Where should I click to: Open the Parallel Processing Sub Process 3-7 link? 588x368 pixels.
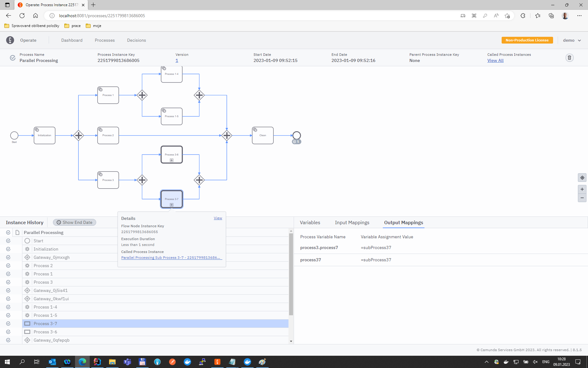tap(171, 258)
